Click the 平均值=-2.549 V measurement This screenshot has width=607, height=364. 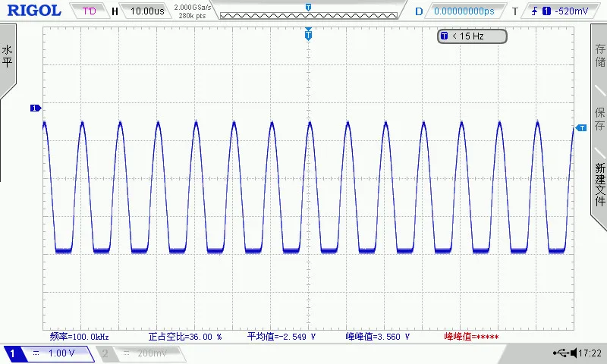[x=281, y=337]
